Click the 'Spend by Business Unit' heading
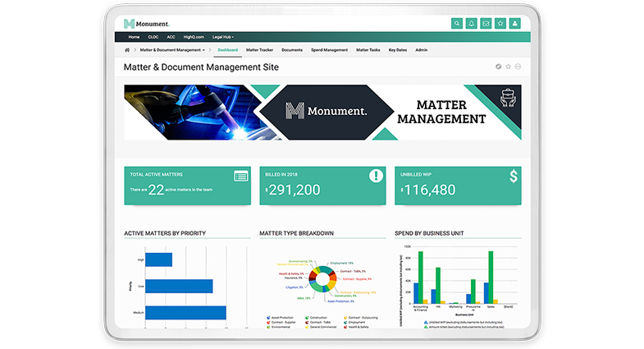The height and width of the screenshot is (349, 644). point(429,233)
